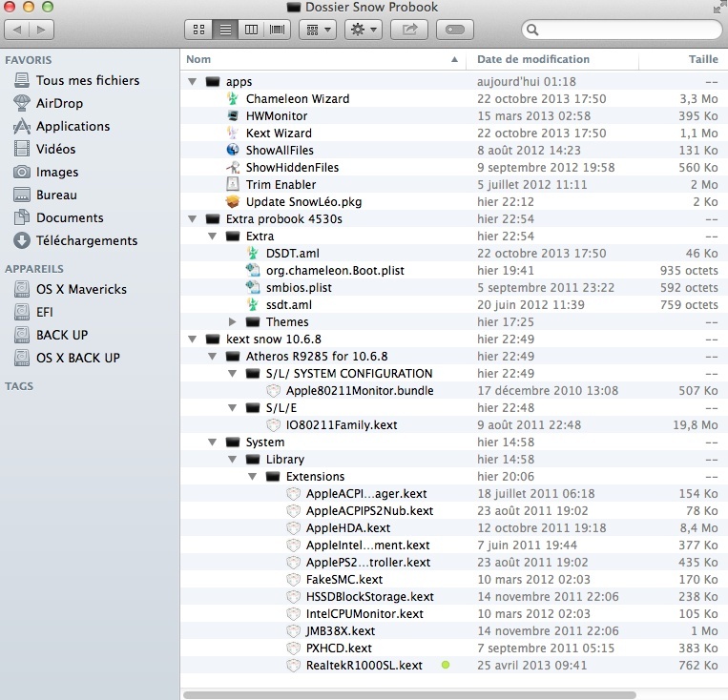Click green tag dot on RealtekR1000SL.kext
This screenshot has width=728, height=700.
pyautogui.click(x=446, y=665)
